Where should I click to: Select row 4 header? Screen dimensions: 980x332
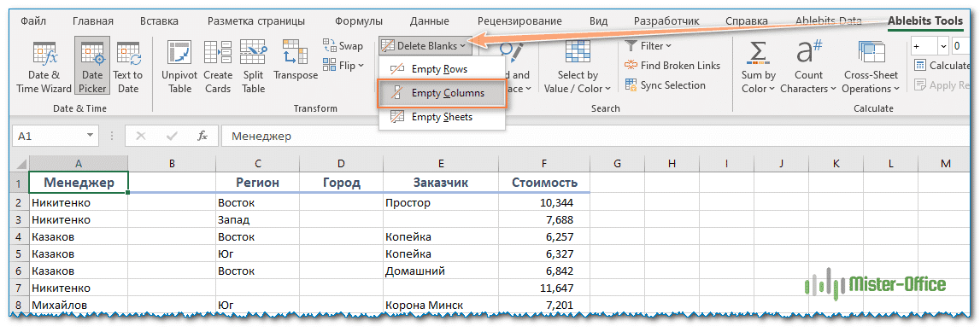[x=20, y=237]
